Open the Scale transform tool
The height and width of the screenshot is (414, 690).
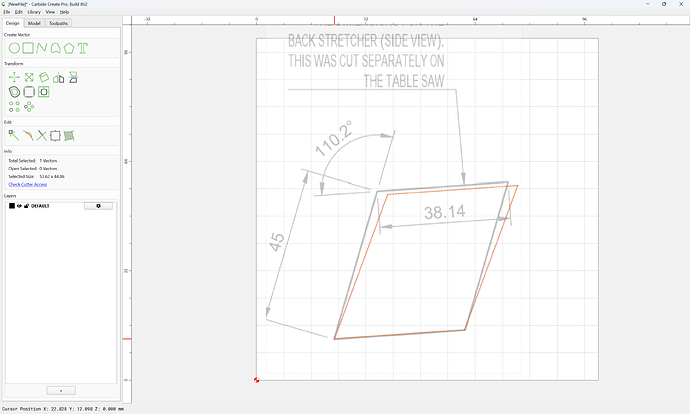(x=29, y=77)
